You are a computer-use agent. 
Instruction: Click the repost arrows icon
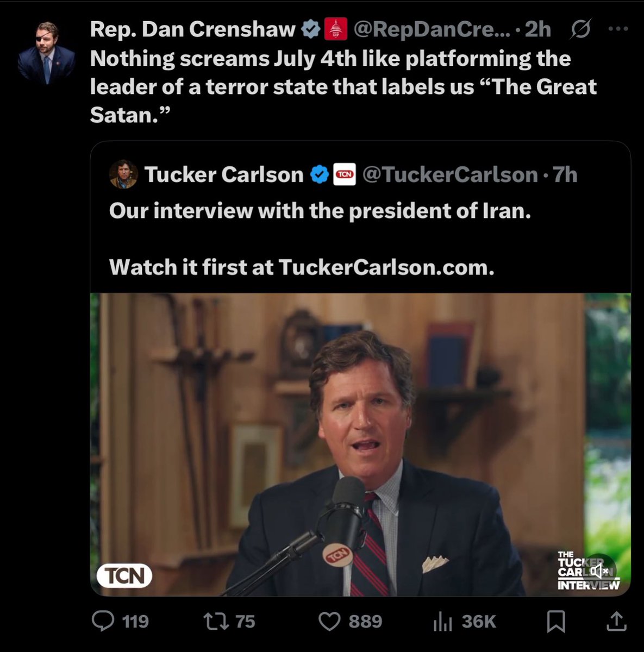point(216,621)
